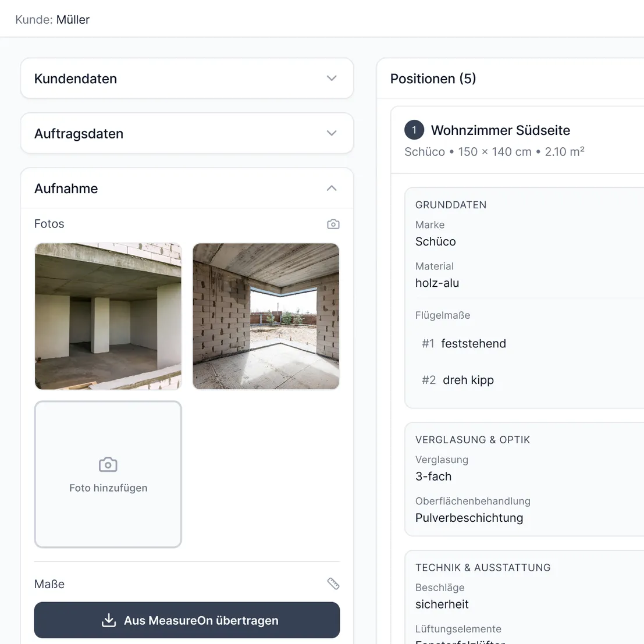This screenshot has height=644, width=644.
Task: Select sash #2 dreh kipp
Action: click(468, 380)
